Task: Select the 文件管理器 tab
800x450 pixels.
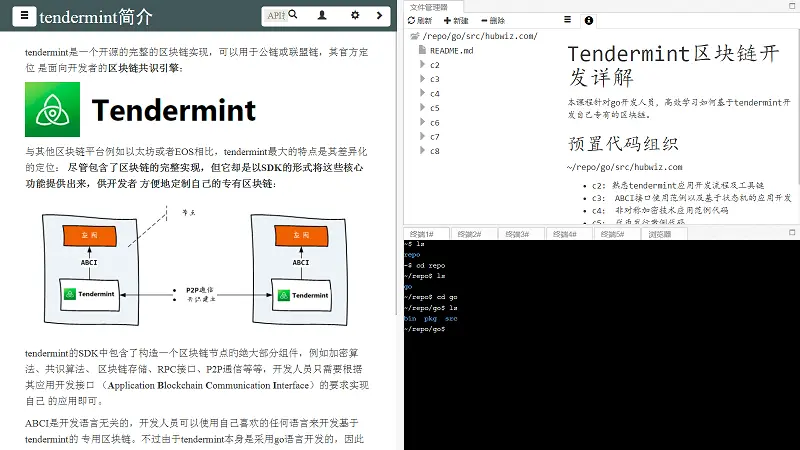Action: click(x=429, y=7)
